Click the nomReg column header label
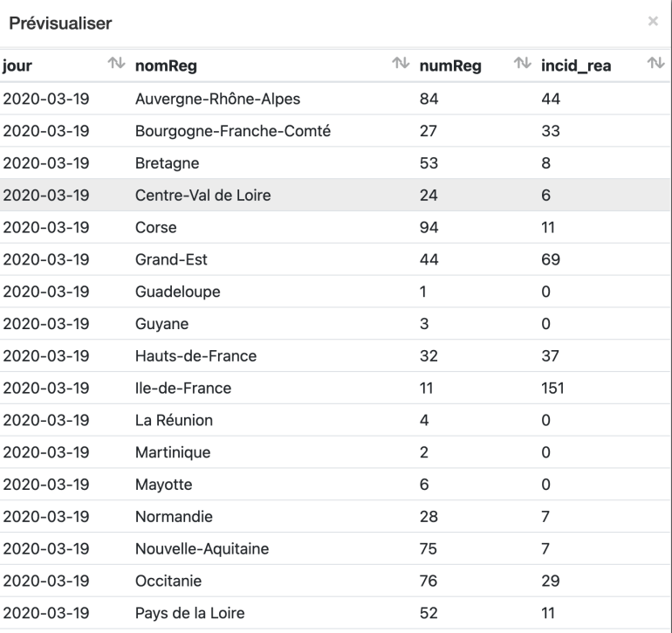The height and width of the screenshot is (633, 672). [167, 66]
